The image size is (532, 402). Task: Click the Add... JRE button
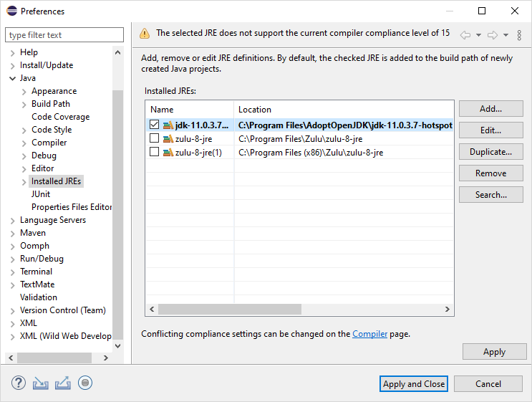[x=490, y=109]
